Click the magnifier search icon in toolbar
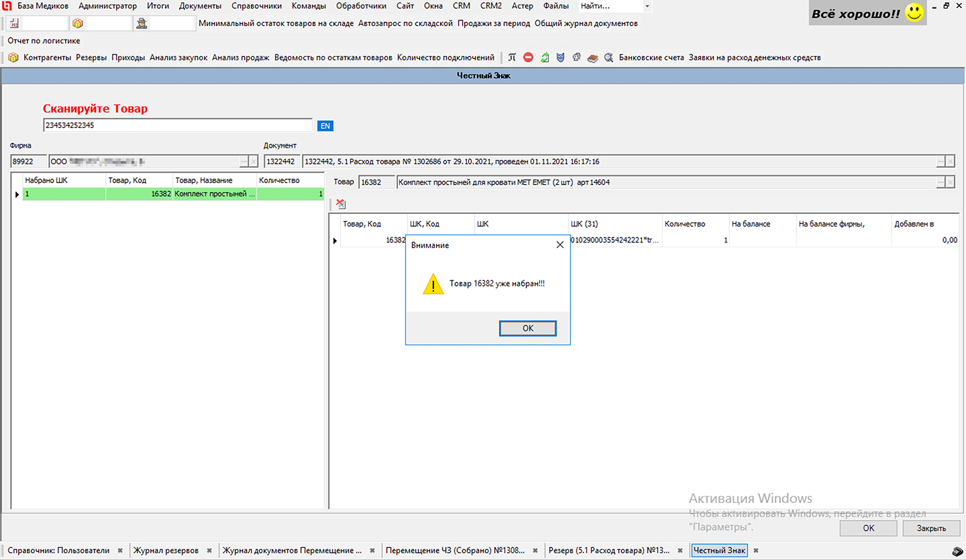Screen dimensions: 966x560 pyautogui.click(x=608, y=58)
